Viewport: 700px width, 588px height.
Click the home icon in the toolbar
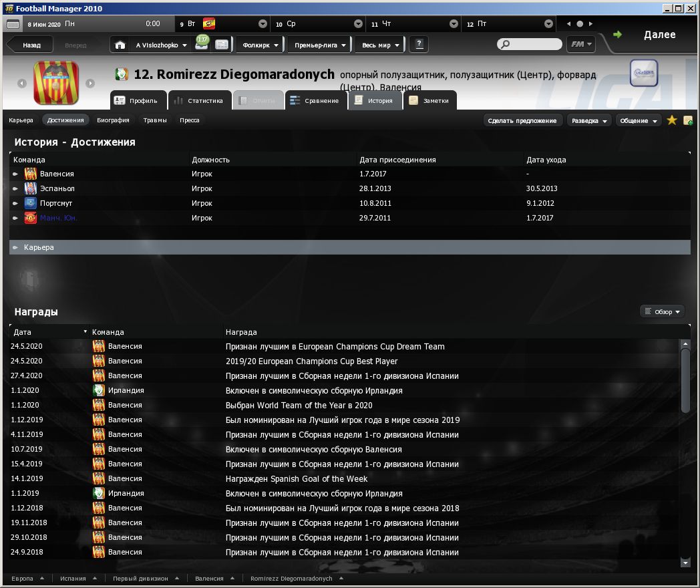tap(120, 45)
